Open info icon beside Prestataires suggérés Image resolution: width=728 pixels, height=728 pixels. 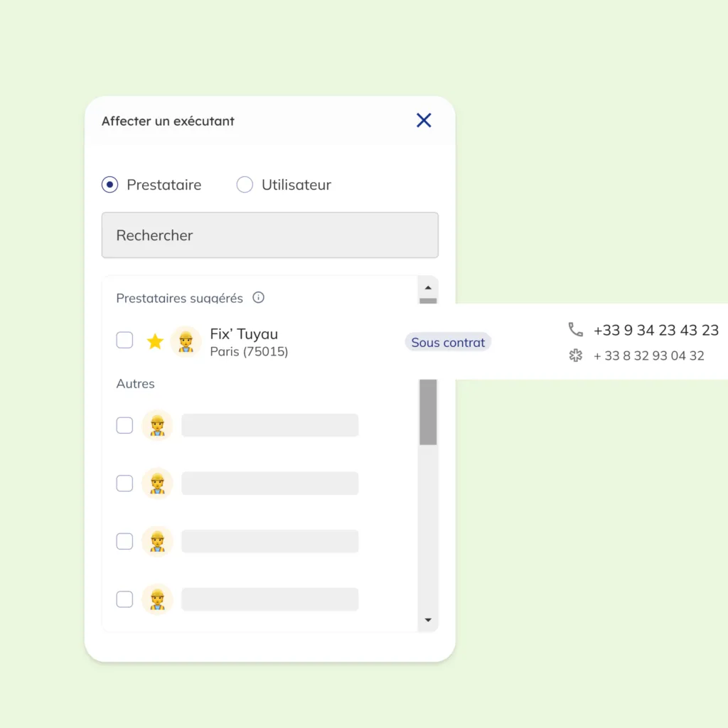click(x=258, y=298)
